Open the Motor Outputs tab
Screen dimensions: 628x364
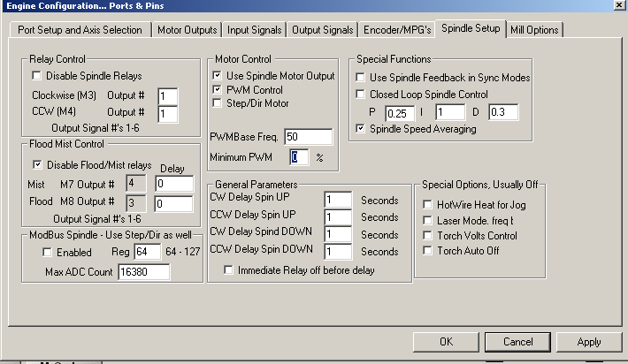coord(187,30)
